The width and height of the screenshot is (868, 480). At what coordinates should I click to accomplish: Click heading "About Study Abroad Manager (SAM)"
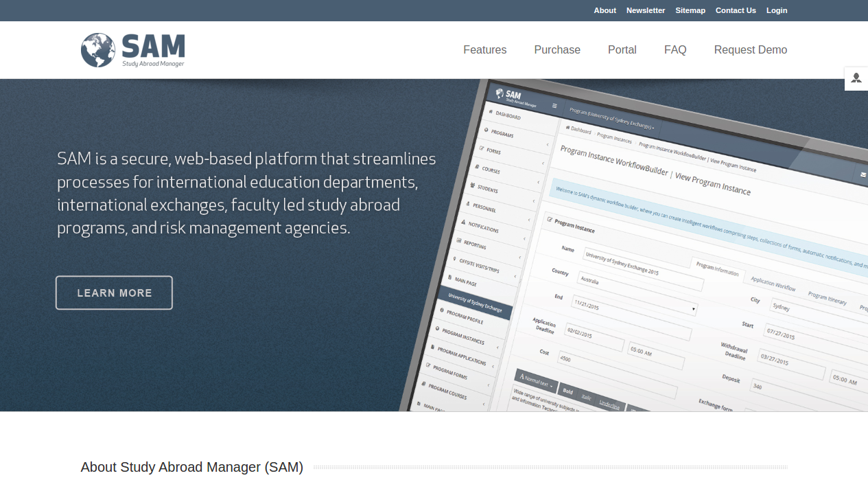click(192, 467)
